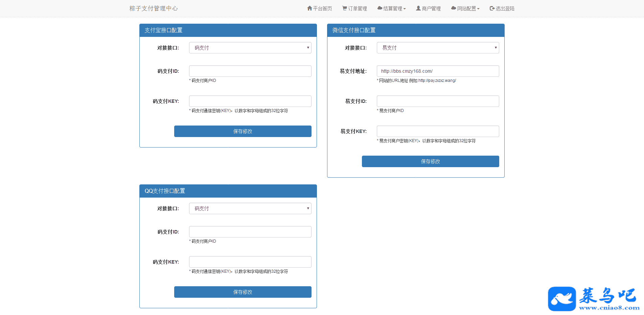The height and width of the screenshot is (315, 644).
Task: Click the logout icon beside 退出登陆
Action: coord(492,8)
